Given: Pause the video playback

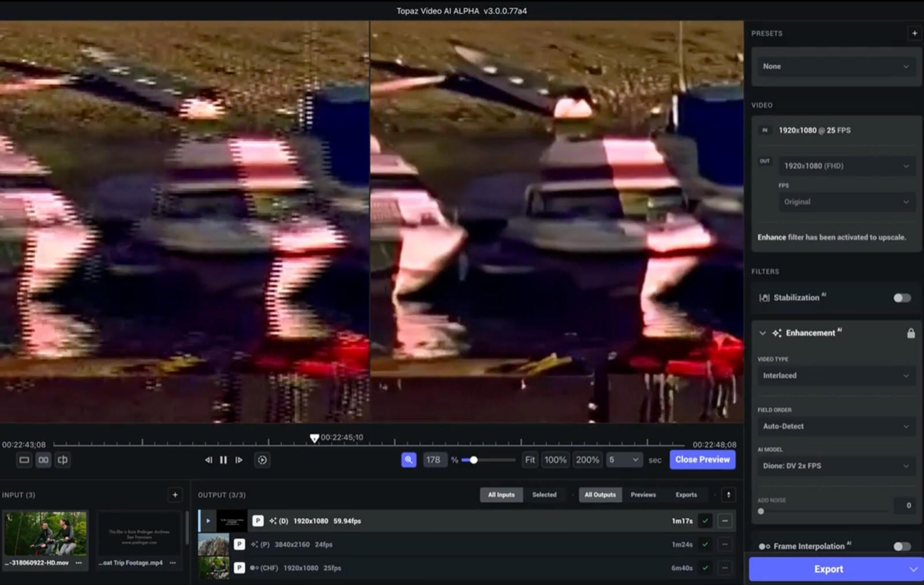Looking at the screenshot, I should [223, 460].
